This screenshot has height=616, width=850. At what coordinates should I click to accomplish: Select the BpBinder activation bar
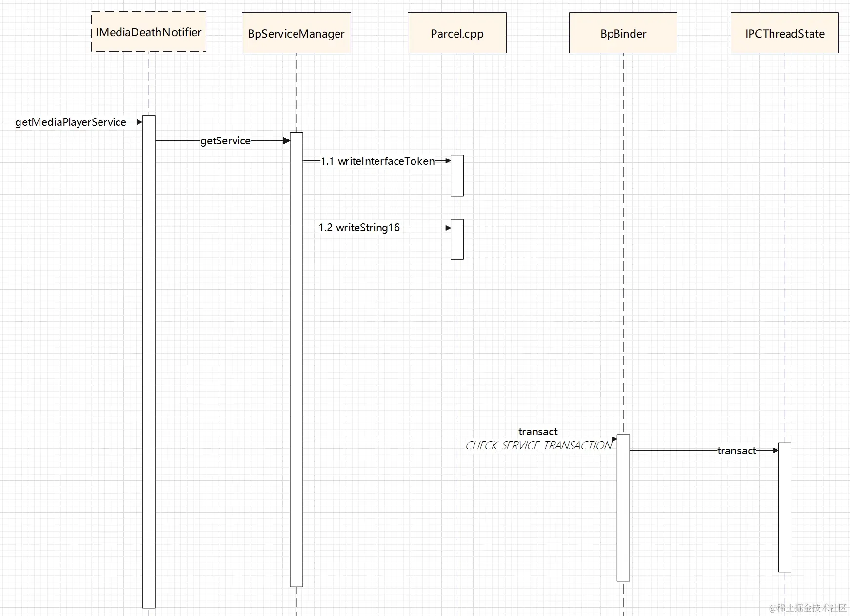tap(623, 508)
